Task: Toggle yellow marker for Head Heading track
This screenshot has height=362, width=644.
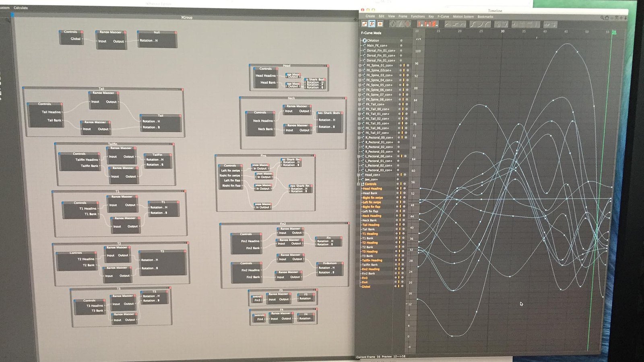Action: point(400,188)
